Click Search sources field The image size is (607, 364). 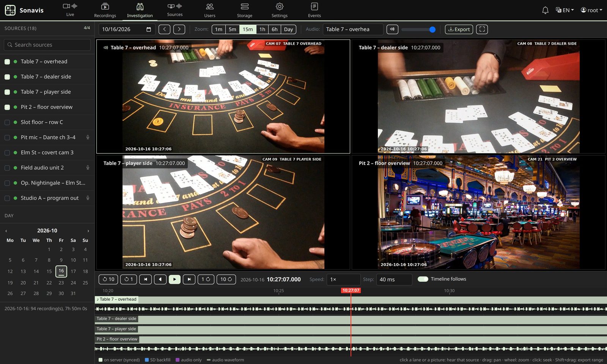[x=47, y=45]
